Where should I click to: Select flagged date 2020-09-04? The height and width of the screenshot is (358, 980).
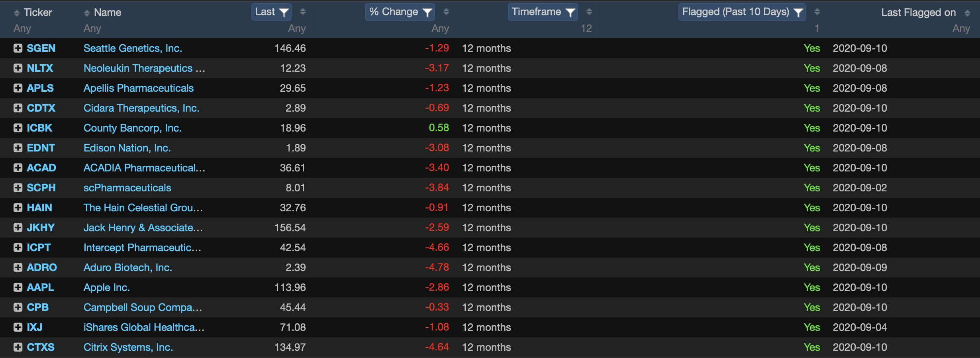coord(860,327)
